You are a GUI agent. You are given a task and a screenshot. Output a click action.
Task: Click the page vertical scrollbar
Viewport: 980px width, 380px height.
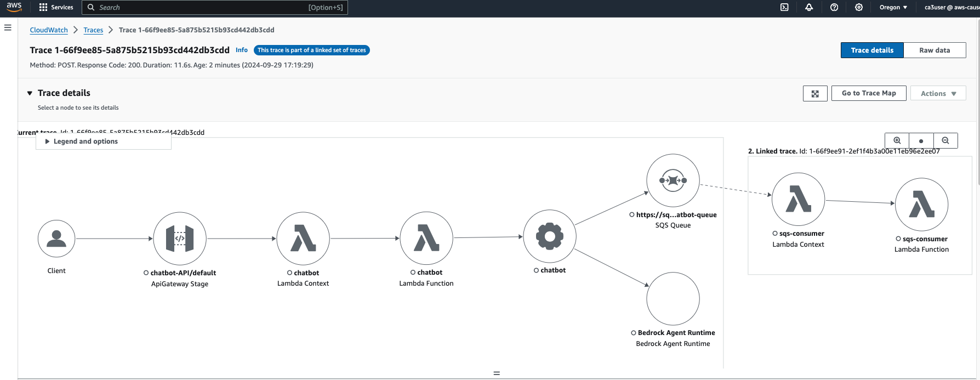(x=978, y=101)
